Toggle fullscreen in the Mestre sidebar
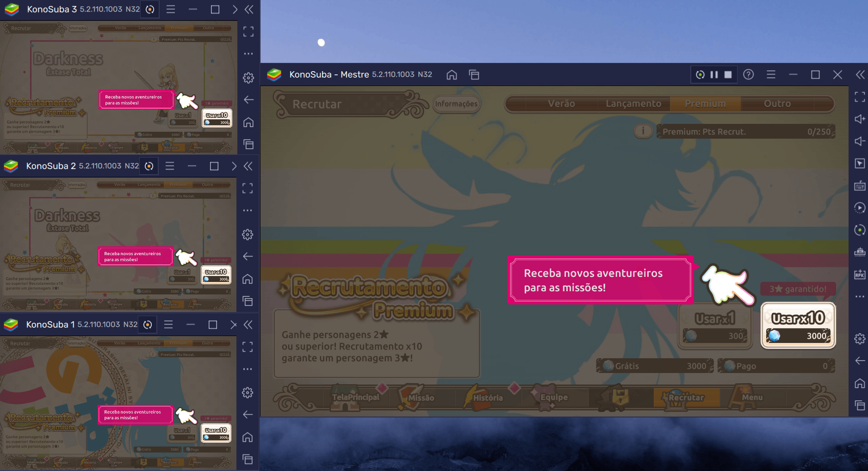Viewport: 868px width, 471px height. coord(860,97)
